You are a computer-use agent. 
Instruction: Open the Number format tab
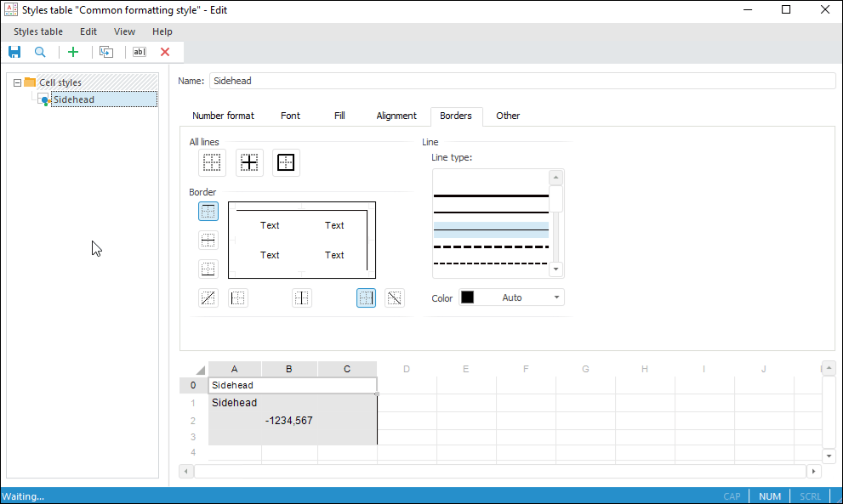(x=223, y=116)
